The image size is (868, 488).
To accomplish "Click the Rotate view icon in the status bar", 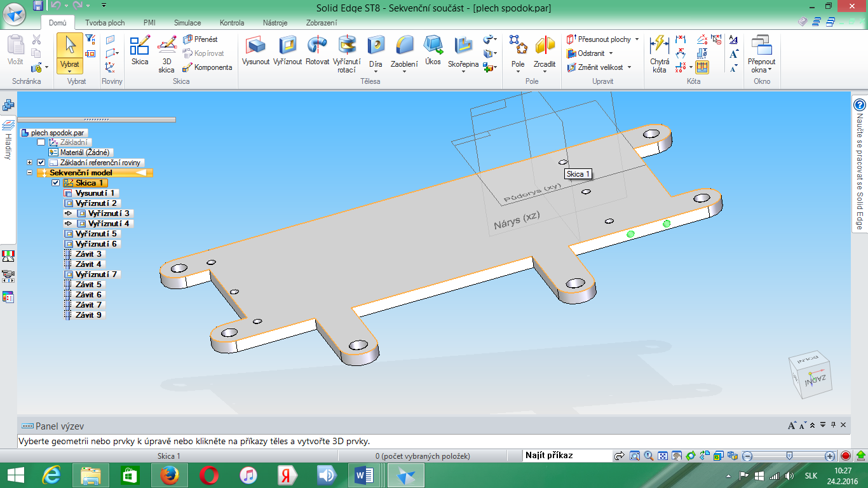I will (x=689, y=456).
